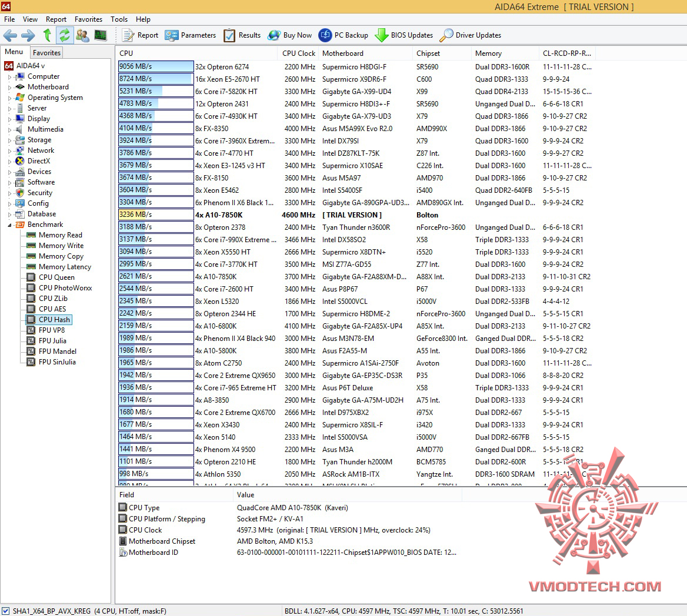
Task: Open the Report menu
Action: (56, 19)
